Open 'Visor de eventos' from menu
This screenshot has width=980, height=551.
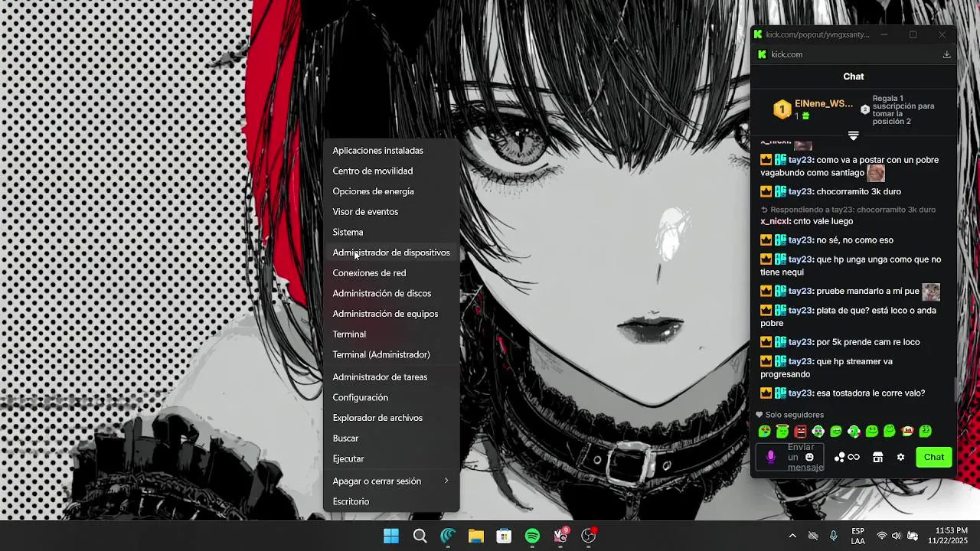click(391, 212)
